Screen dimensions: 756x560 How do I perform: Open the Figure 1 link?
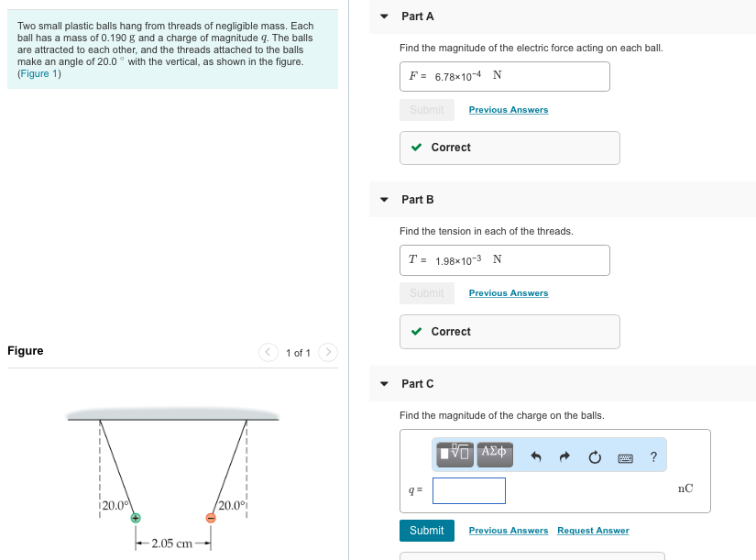click(39, 73)
